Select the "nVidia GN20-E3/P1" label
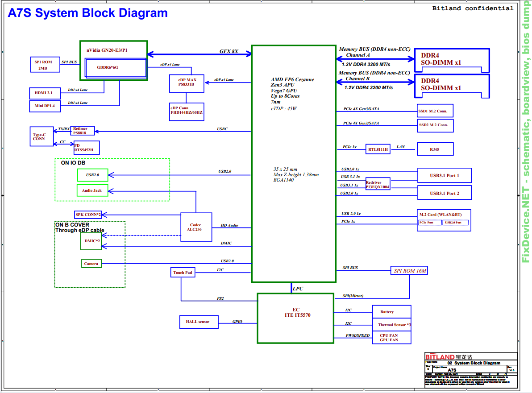This screenshot has height=393, width=532. click(x=107, y=50)
